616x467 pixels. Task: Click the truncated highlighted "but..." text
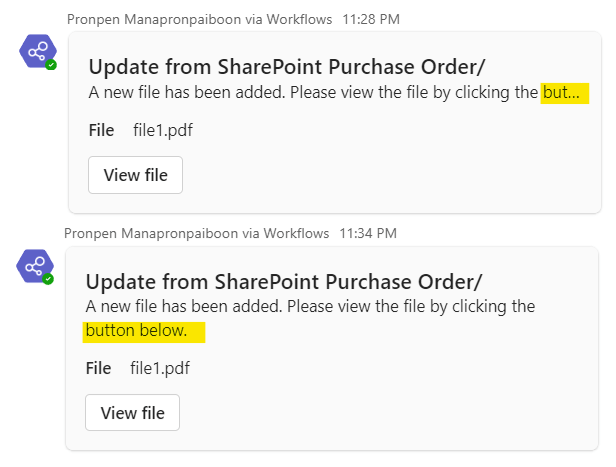click(x=564, y=93)
